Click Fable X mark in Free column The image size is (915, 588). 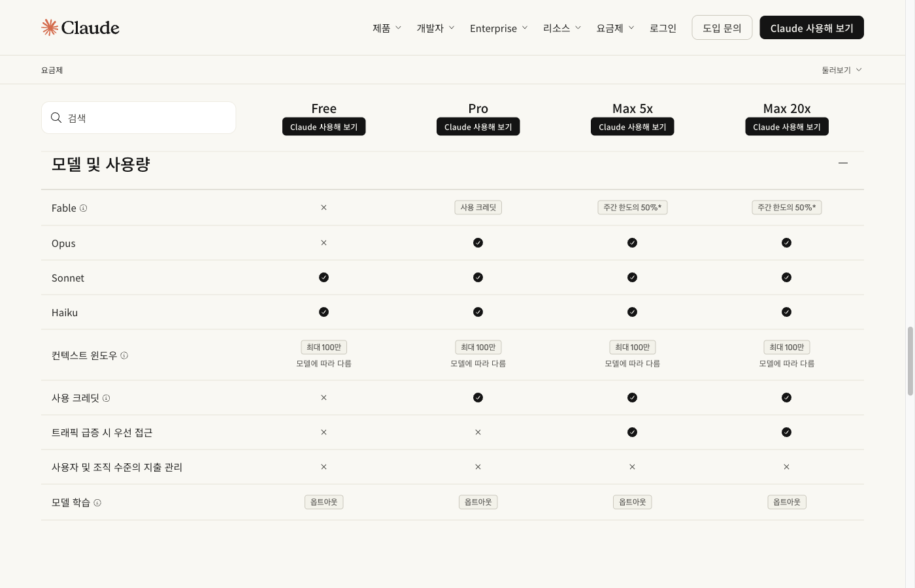pos(324,208)
